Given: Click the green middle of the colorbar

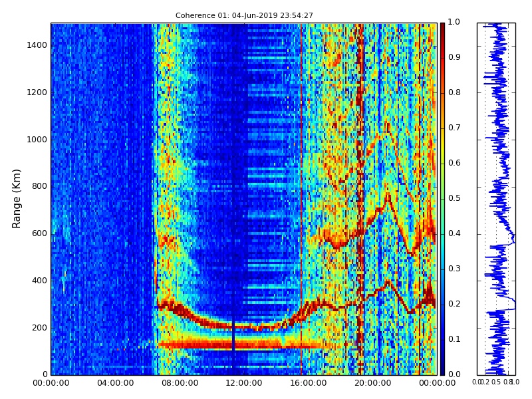Looking at the screenshot, I should 442,199.
